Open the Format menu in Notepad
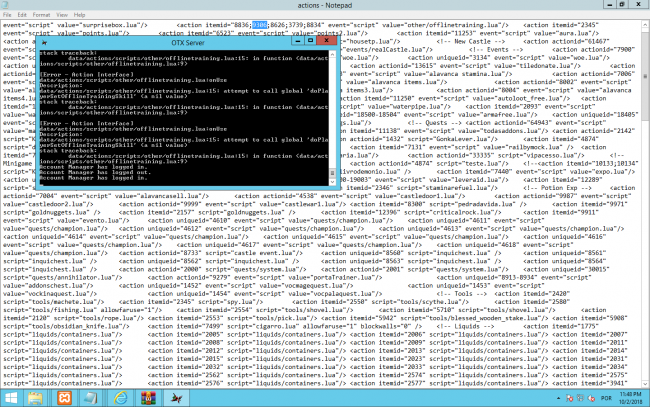650x407 pixels. point(41,15)
